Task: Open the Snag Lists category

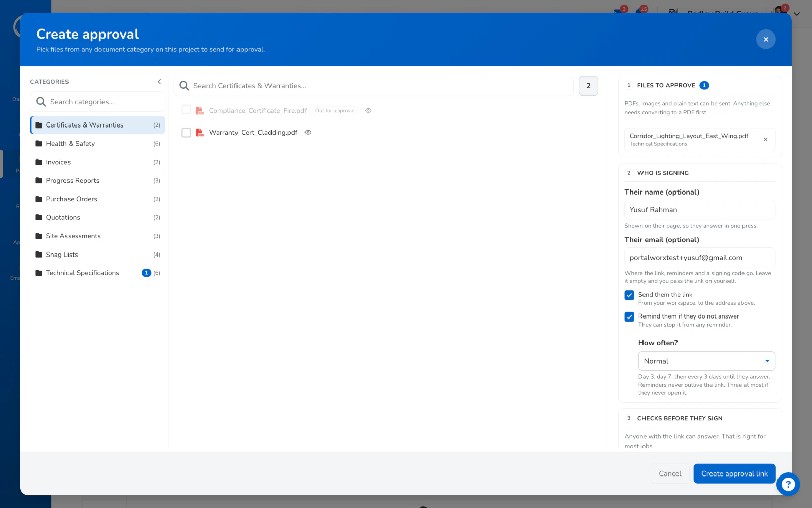Action: tap(98, 255)
